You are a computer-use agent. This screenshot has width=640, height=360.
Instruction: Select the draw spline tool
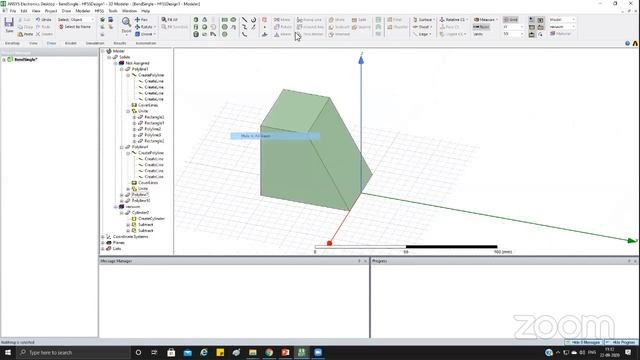244,27
